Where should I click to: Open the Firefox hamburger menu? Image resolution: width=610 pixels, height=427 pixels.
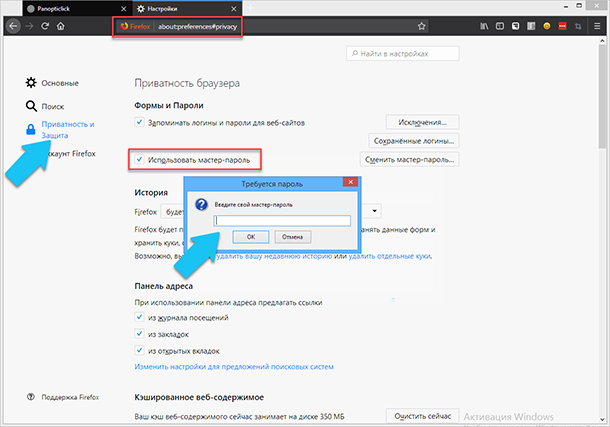coord(597,26)
